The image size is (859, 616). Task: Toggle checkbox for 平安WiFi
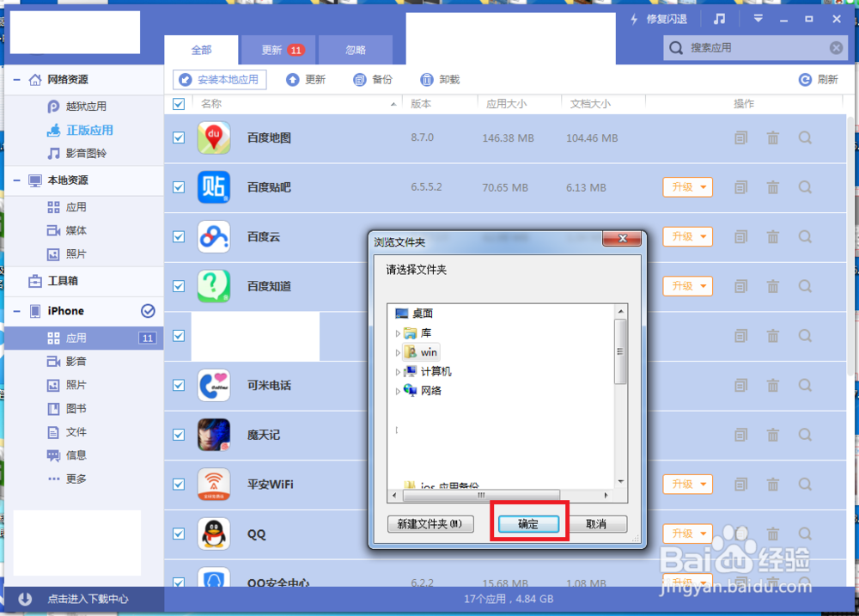179,485
